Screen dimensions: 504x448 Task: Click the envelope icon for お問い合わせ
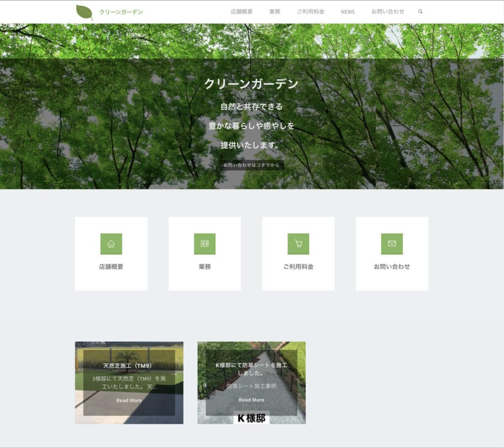(x=392, y=244)
